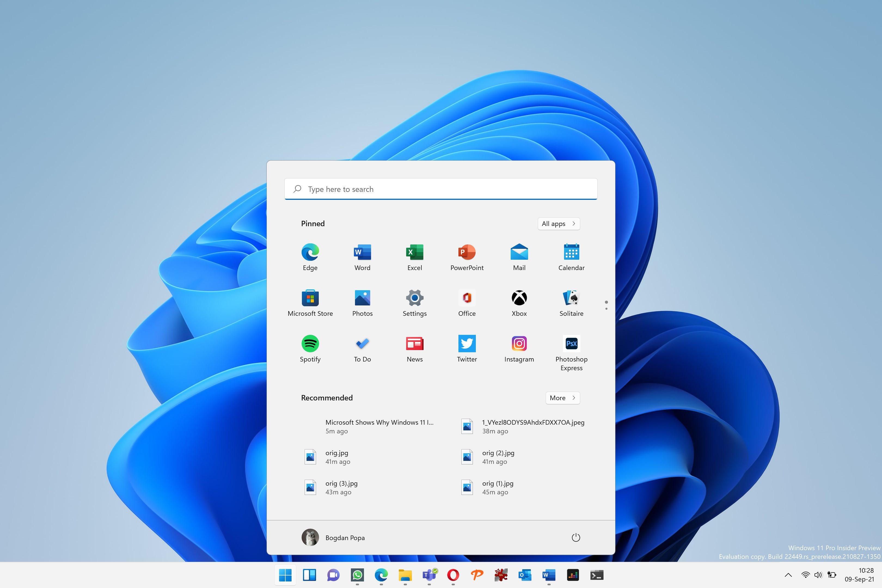
Task: Select the search input field
Action: tap(440, 189)
